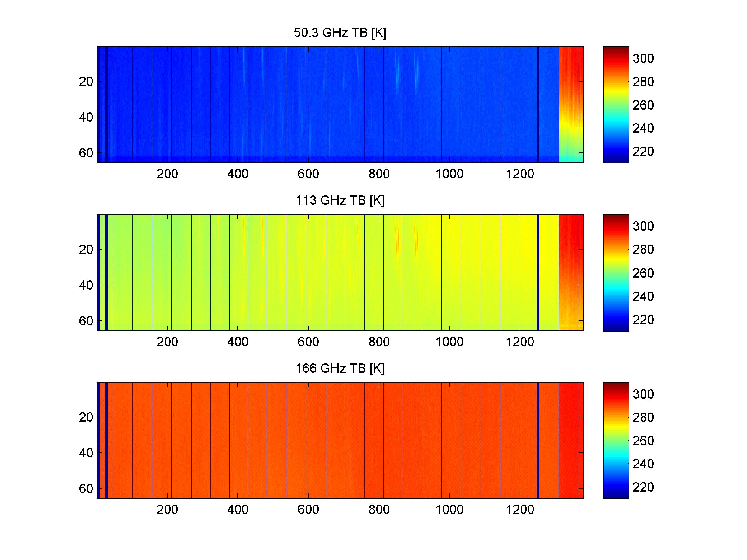Click x-axis label 200 under 166 GHz plot
The width and height of the screenshot is (747, 560).
167,510
